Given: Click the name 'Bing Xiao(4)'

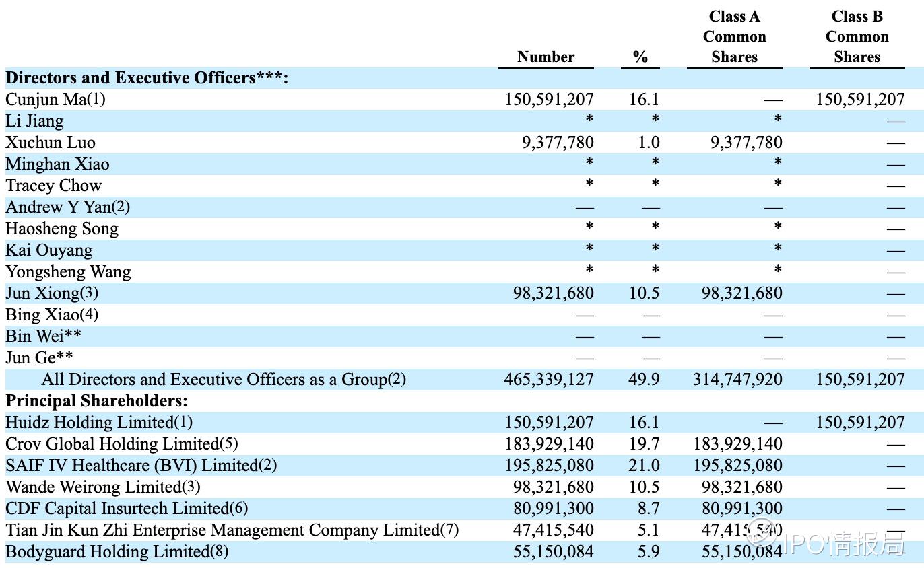Looking at the screenshot, I should 52,315.
